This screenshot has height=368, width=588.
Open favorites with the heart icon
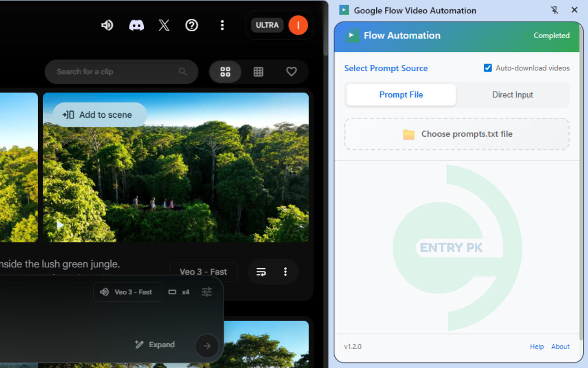click(x=291, y=71)
